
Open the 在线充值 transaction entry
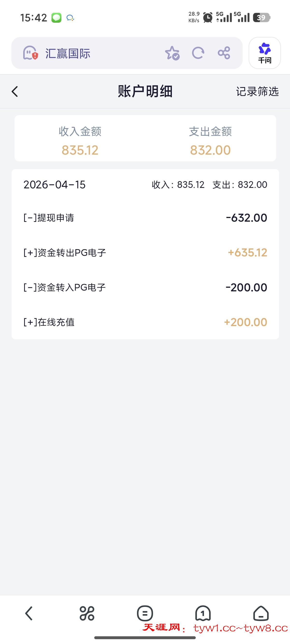coord(145,322)
